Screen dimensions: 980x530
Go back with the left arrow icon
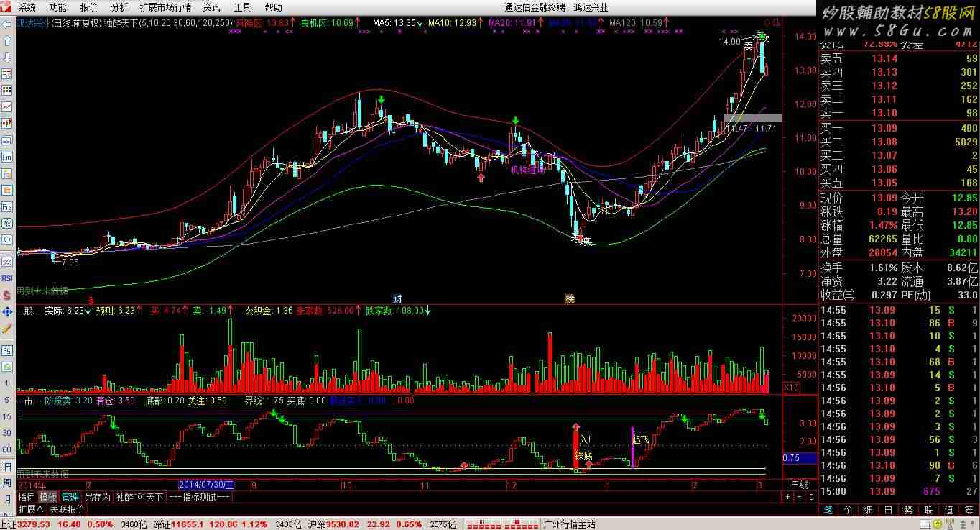pos(6,23)
